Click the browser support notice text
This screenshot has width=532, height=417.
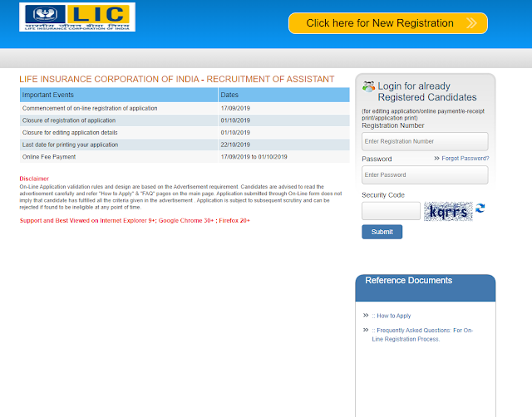tap(135, 220)
